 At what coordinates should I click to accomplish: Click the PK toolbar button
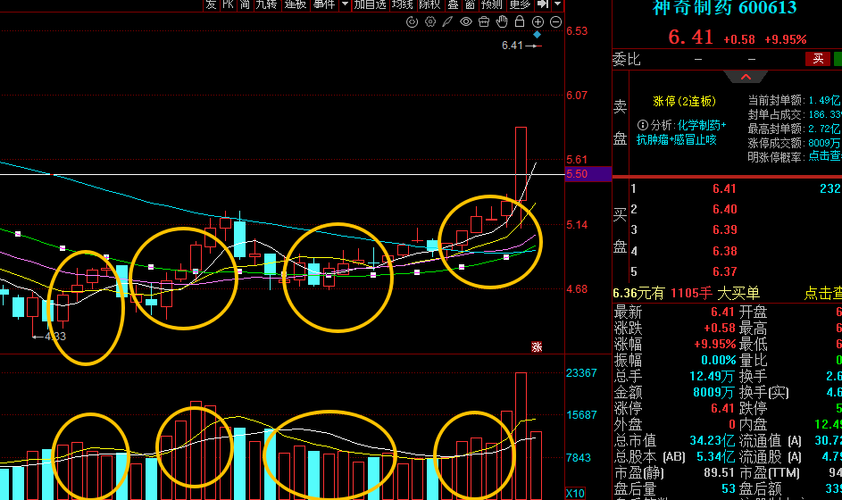(228, 4)
